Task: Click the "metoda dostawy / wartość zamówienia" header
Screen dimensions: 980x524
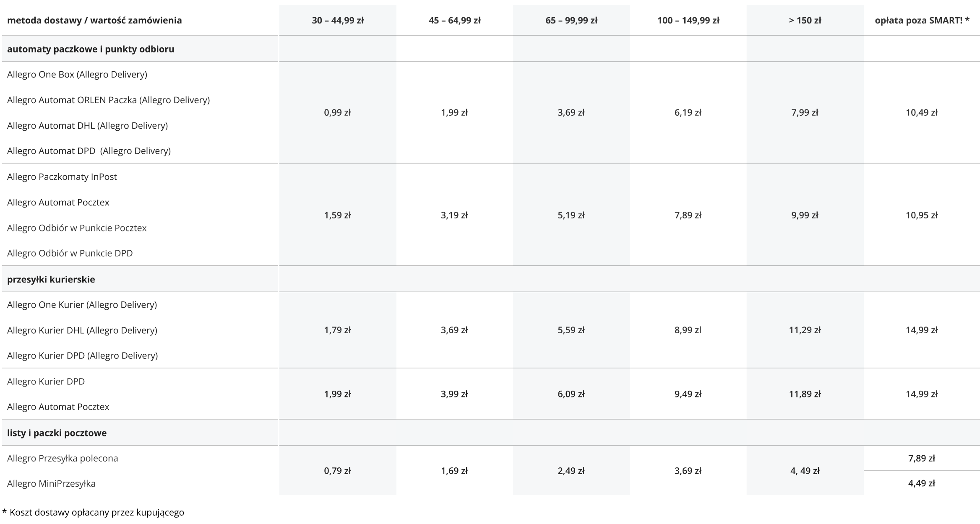Action: point(95,19)
